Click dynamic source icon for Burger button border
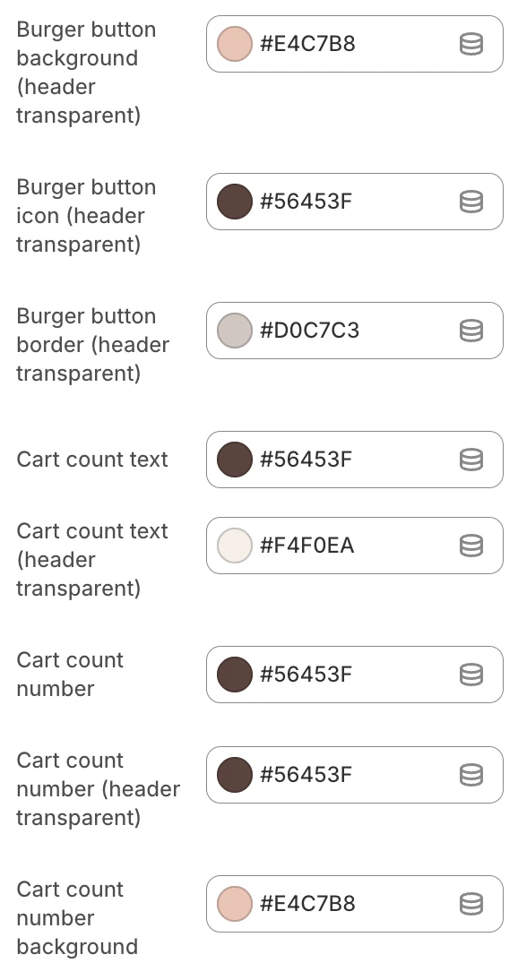 (471, 331)
